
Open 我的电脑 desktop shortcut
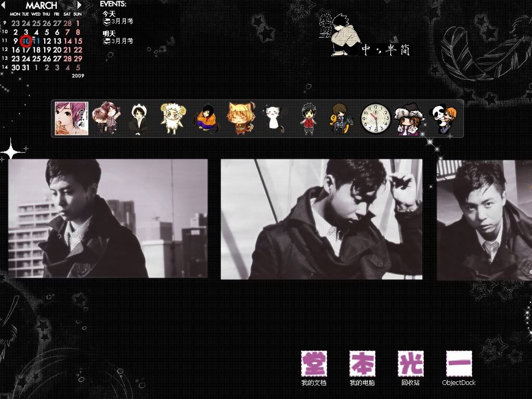coord(362,364)
